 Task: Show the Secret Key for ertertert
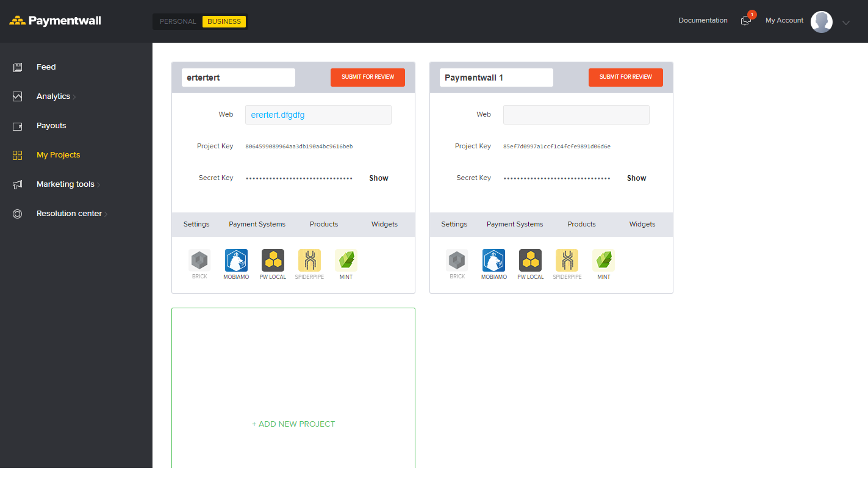point(378,178)
